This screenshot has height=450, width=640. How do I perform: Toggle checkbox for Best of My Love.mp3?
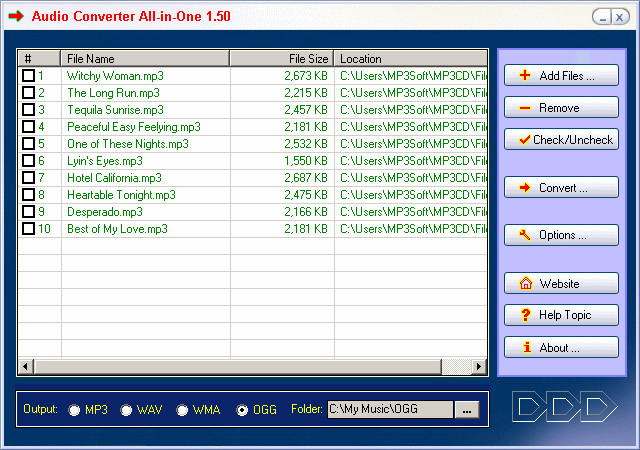(28, 229)
